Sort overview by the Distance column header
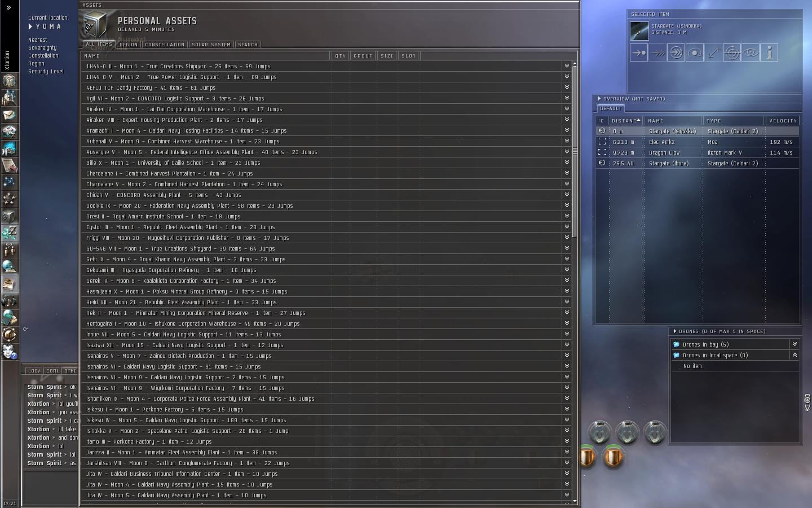 tap(625, 121)
